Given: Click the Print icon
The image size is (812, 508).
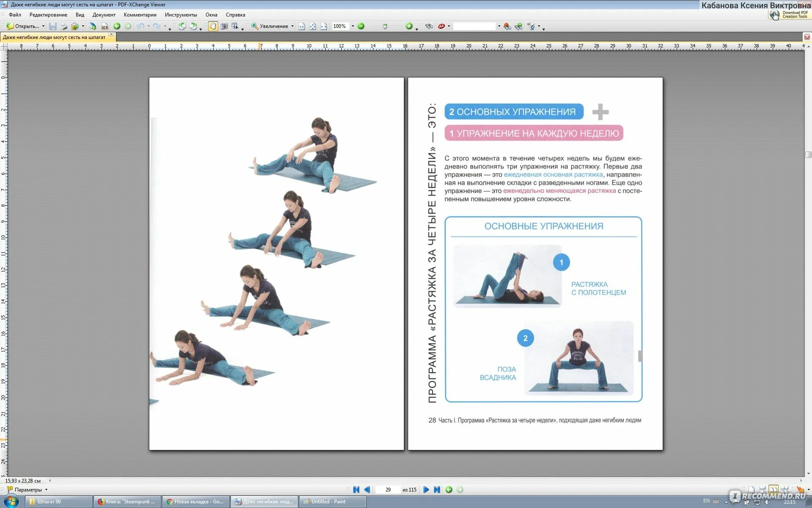Looking at the screenshot, I should [63, 26].
